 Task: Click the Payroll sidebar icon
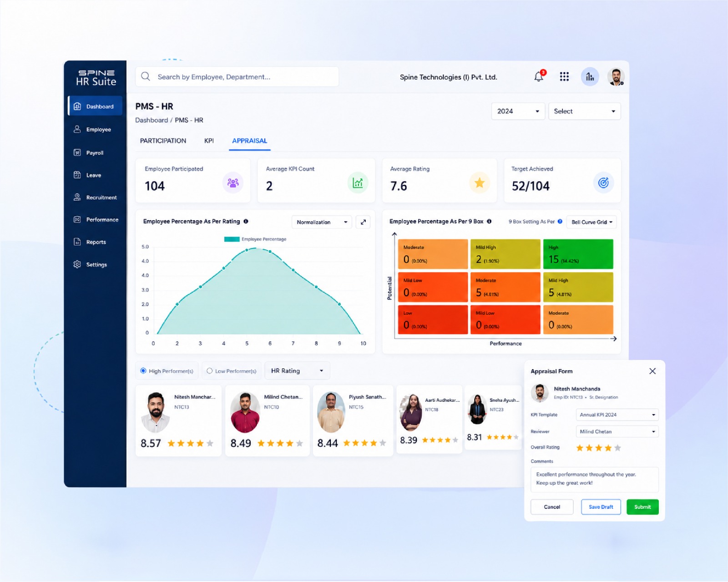pyautogui.click(x=77, y=152)
